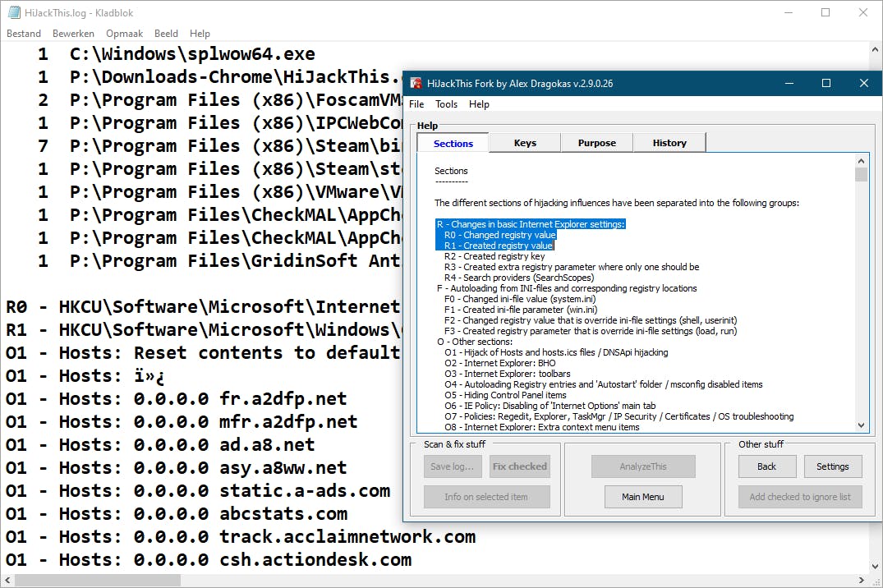Screen dimensions: 883x588
Task: Click line 'R - Changes in basic Internet Explorer settings:'
Action: coord(531,224)
